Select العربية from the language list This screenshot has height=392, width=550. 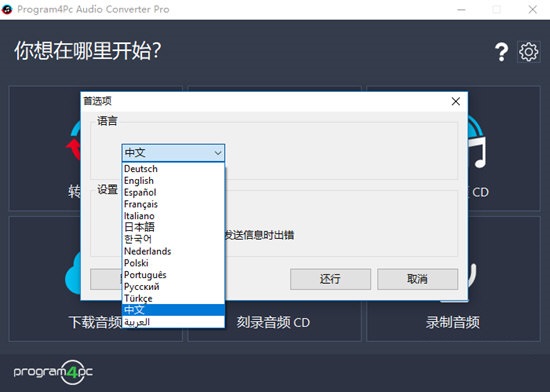[173, 322]
